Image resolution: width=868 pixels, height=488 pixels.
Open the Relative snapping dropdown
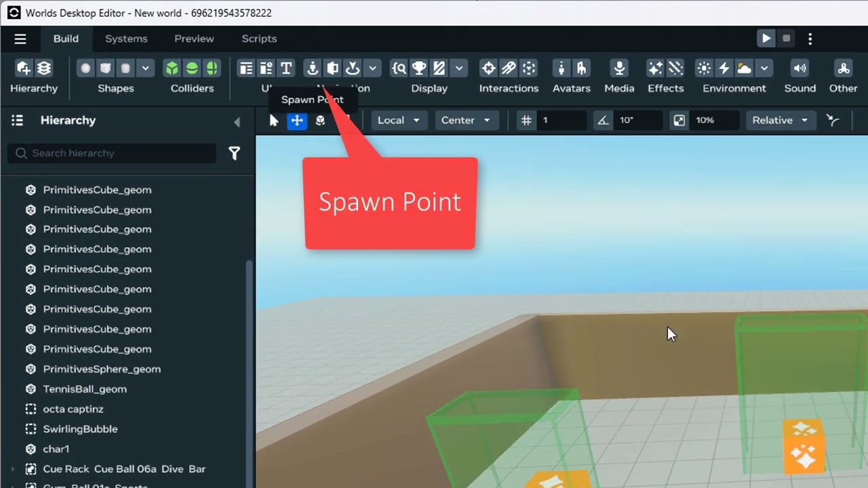point(780,121)
